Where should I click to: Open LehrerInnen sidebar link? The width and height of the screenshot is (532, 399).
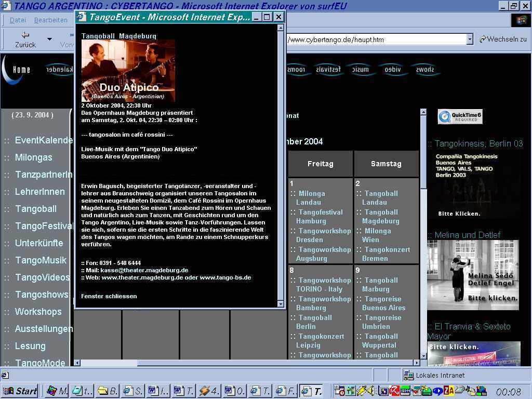coord(39,192)
